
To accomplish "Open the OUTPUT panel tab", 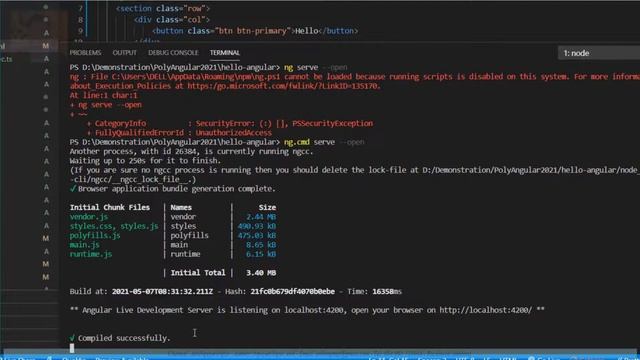I will 124,53.
